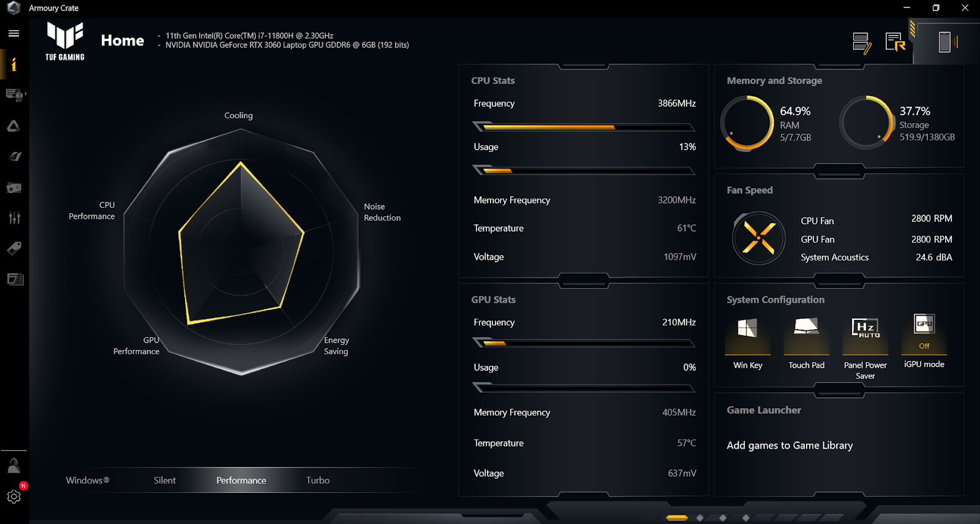
Task: Open the resource monitor R icon
Action: pos(895,42)
